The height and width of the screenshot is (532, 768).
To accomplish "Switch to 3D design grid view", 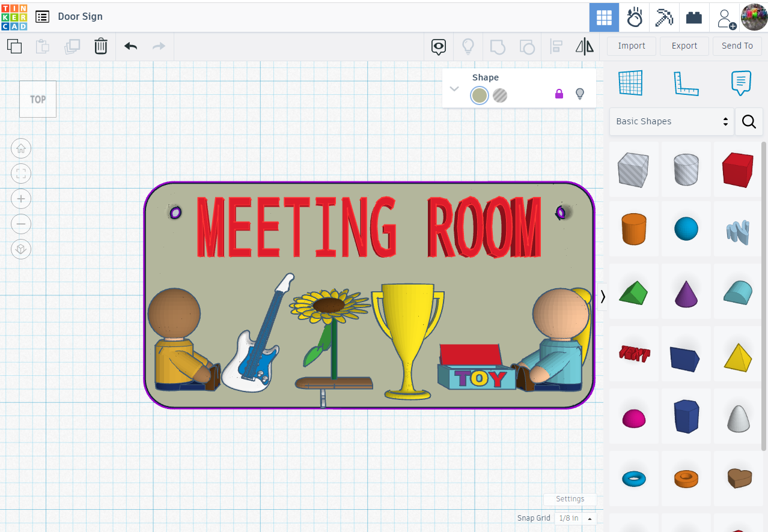I will point(604,17).
